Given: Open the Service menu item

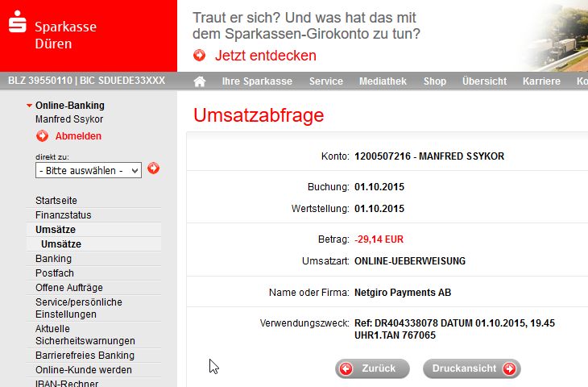Looking at the screenshot, I should (x=325, y=81).
